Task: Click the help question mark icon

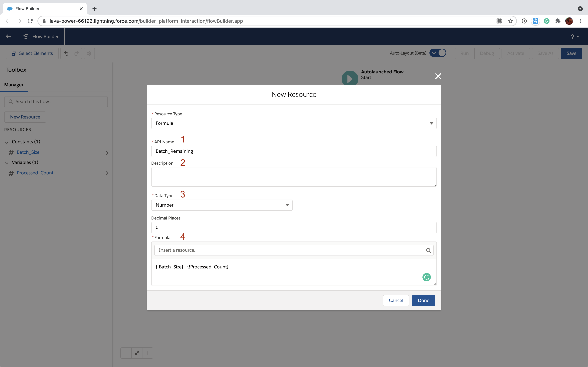Action: pos(573,36)
